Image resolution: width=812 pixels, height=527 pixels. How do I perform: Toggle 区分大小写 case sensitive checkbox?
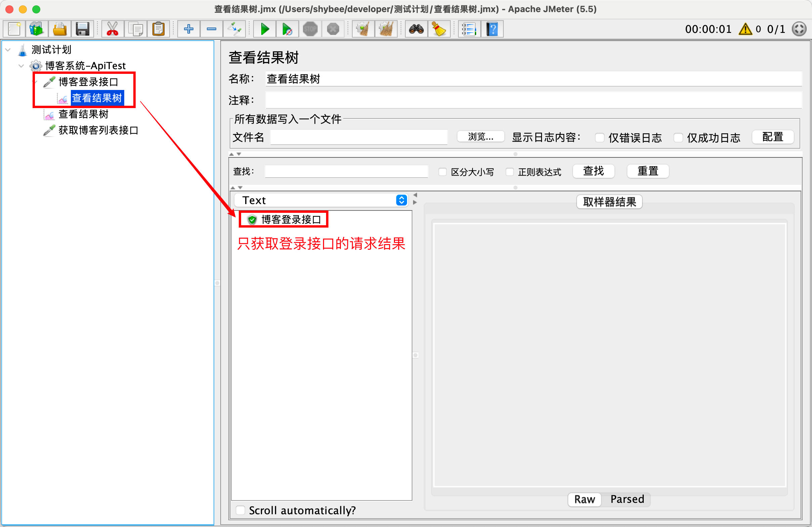pos(443,172)
